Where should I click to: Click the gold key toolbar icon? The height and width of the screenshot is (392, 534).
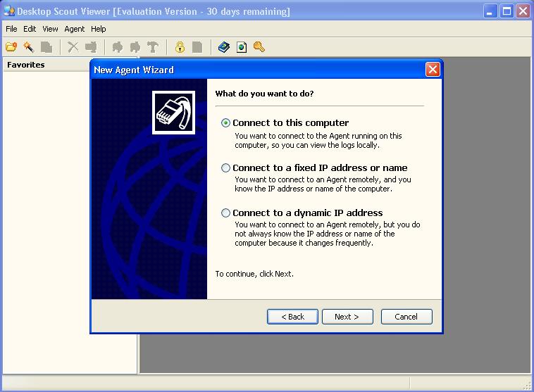(259, 46)
